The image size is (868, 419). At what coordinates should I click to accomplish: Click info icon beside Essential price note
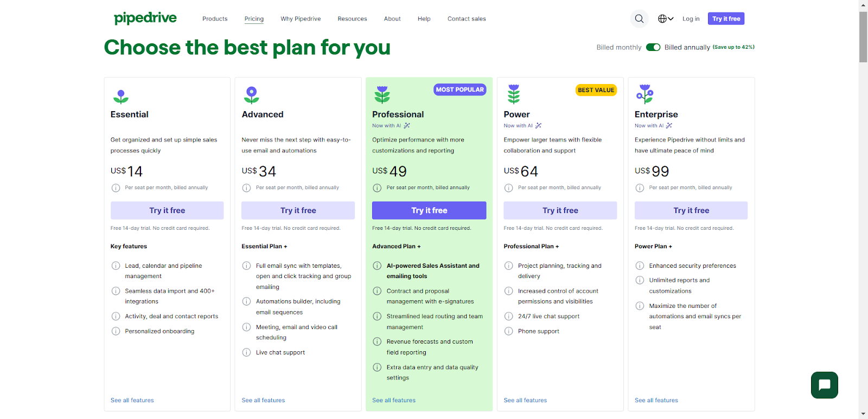[116, 188]
